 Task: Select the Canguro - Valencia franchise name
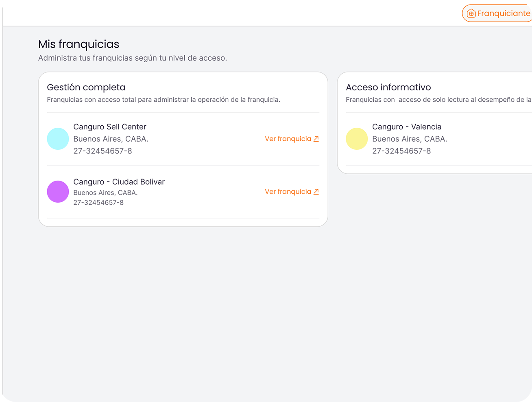pyautogui.click(x=406, y=127)
